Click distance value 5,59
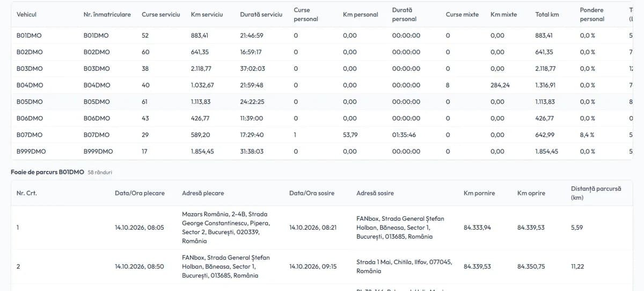 click(577, 228)
